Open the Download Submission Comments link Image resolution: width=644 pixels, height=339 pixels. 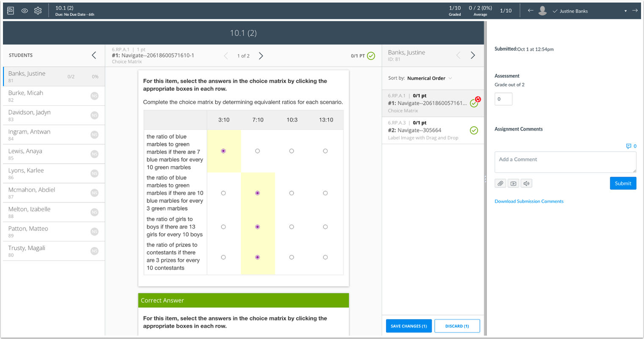pos(529,201)
